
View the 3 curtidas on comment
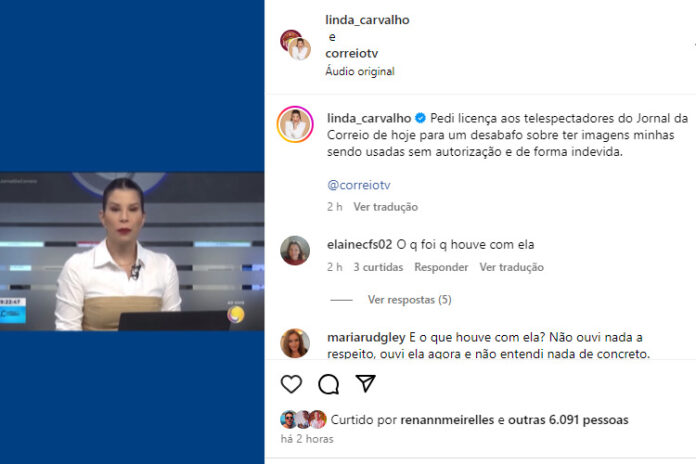[x=378, y=267]
